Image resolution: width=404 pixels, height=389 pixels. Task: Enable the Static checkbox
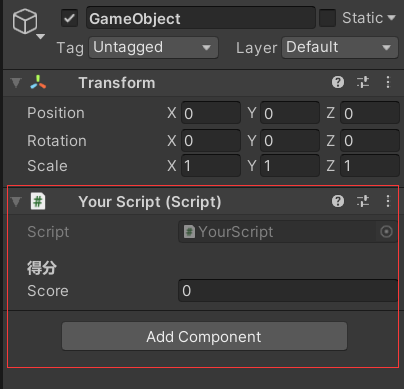coord(327,18)
